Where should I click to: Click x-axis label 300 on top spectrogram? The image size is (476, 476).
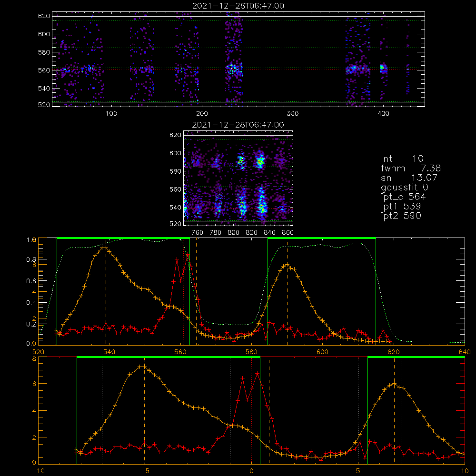pos(293,114)
